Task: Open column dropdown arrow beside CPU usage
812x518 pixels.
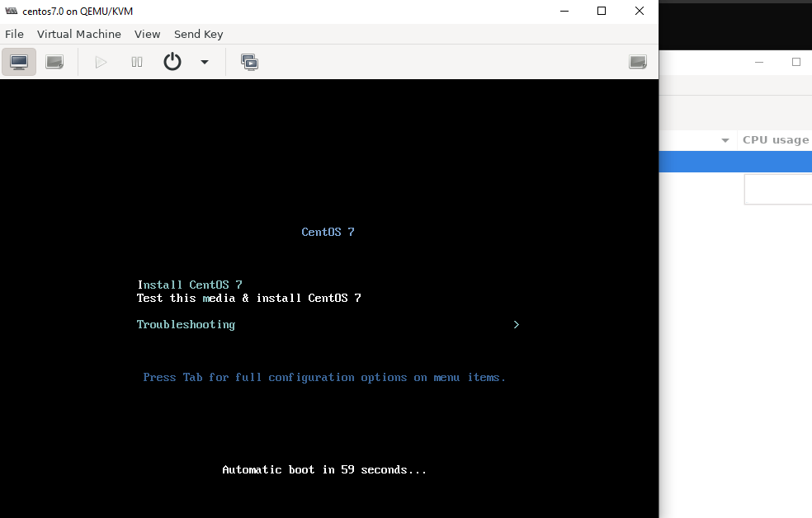Action: (725, 140)
